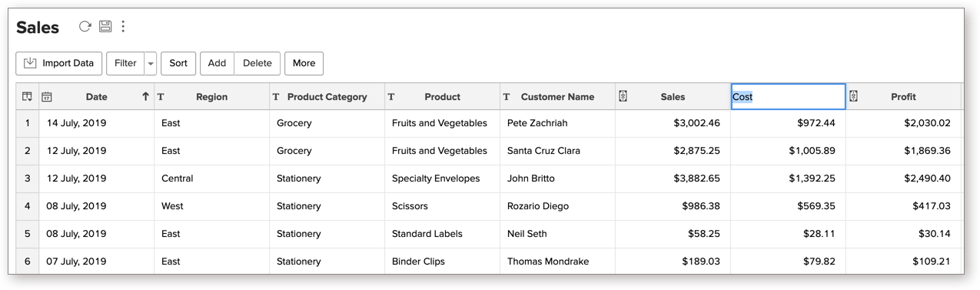Open the three-dot options menu
This screenshot has height=290, width=980.
(x=123, y=27)
